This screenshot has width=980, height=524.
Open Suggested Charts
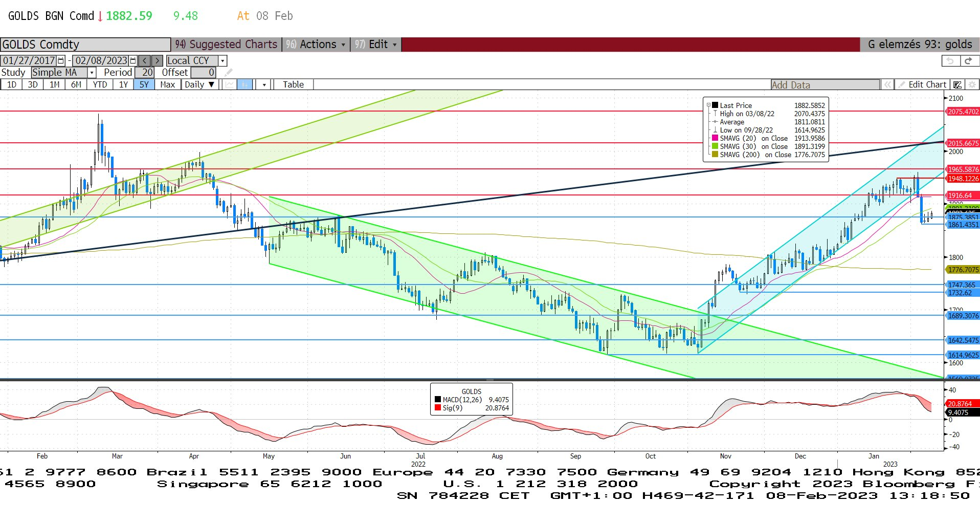(226, 44)
